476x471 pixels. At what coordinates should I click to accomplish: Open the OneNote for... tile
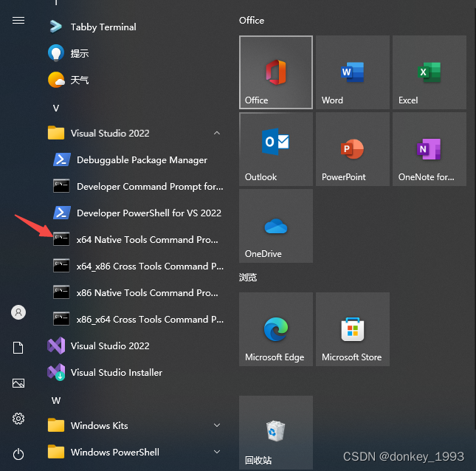pyautogui.click(x=430, y=149)
